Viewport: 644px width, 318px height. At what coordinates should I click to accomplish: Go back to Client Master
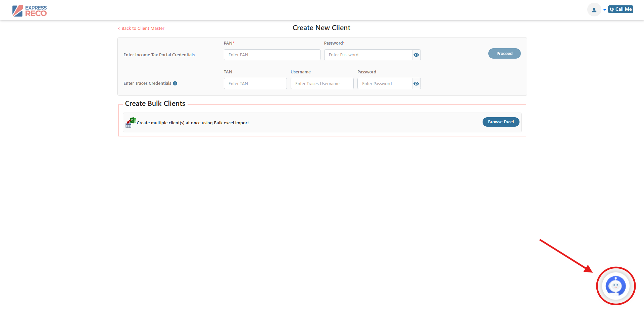(x=141, y=28)
